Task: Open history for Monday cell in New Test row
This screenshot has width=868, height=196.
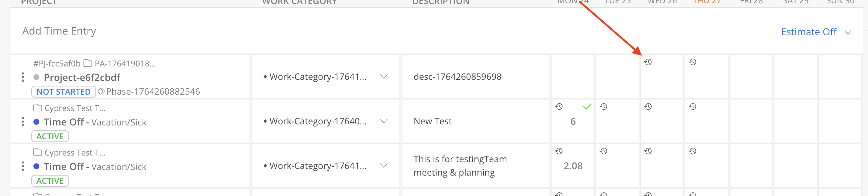Action: click(559, 107)
